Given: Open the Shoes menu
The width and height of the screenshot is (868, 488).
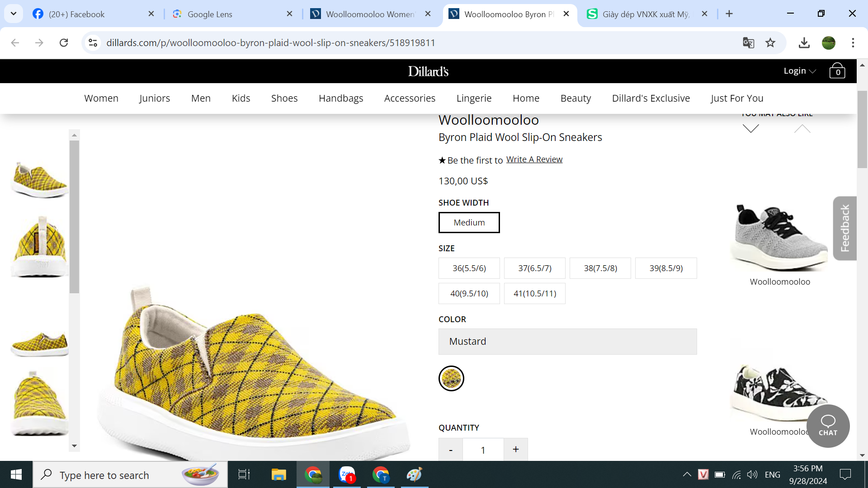Looking at the screenshot, I should tap(284, 98).
